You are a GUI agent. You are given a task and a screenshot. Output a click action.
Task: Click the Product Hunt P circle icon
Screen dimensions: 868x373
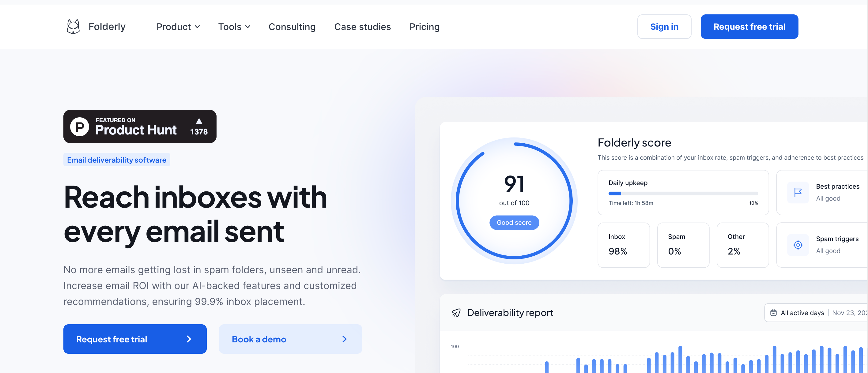click(x=80, y=127)
